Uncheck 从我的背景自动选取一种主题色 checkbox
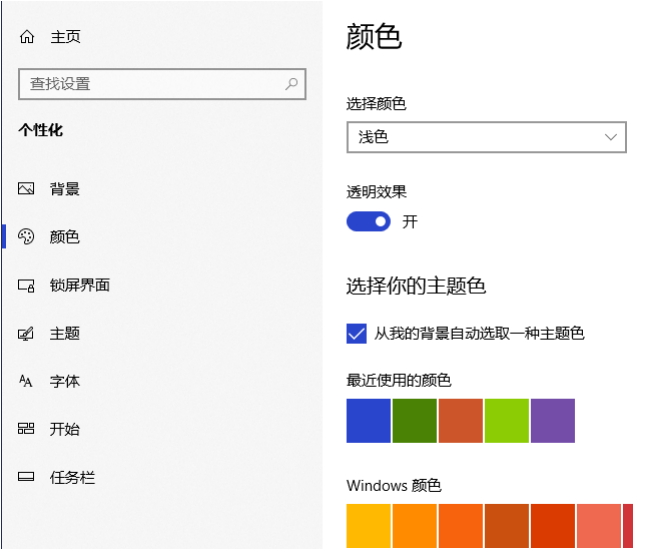The height and width of the screenshot is (549, 645). point(356,333)
